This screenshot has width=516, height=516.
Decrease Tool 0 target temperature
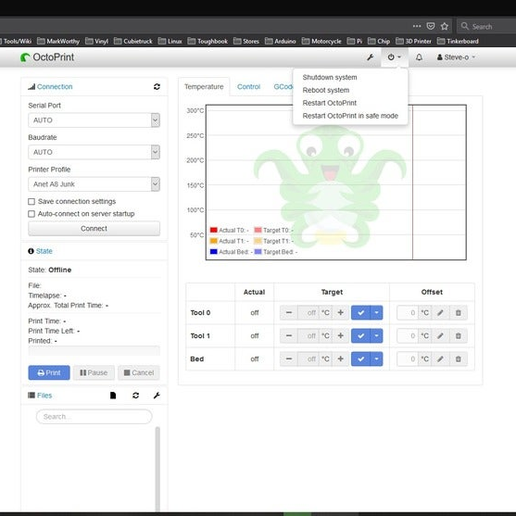[x=289, y=313]
